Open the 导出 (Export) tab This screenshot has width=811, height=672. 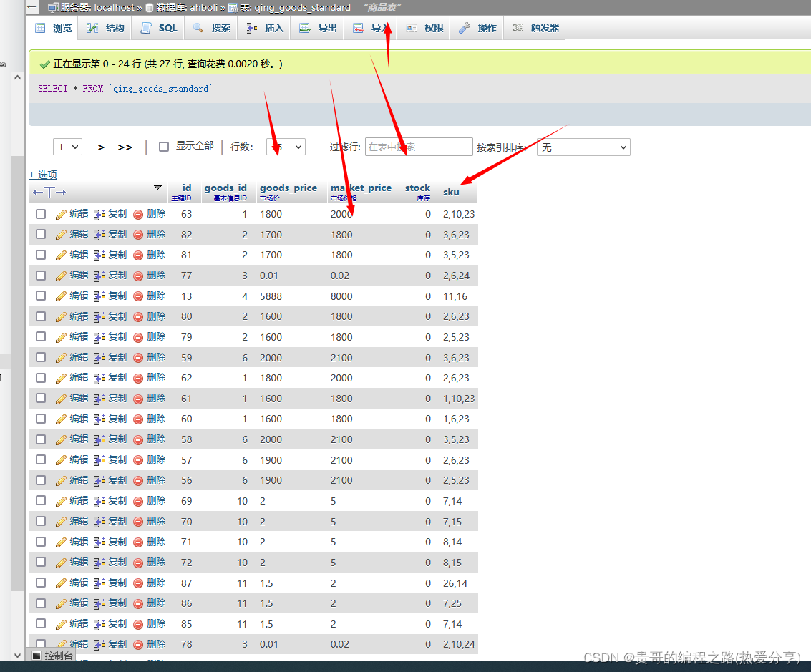(318, 28)
